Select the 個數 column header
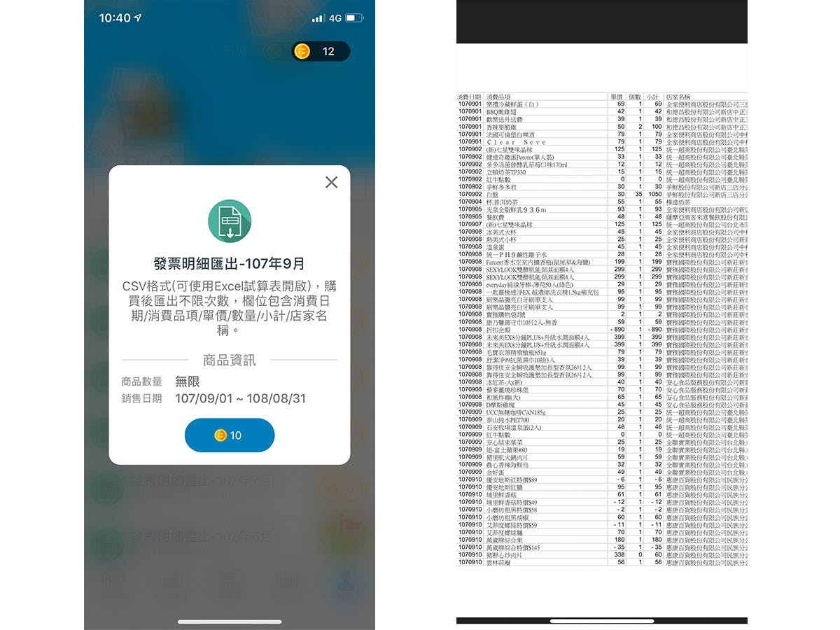840x630 pixels. coord(635,97)
